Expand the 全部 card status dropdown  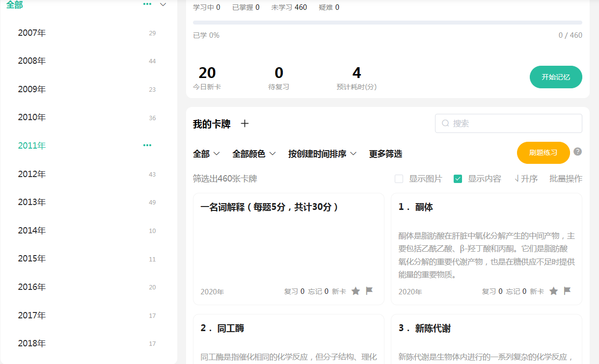tap(206, 154)
